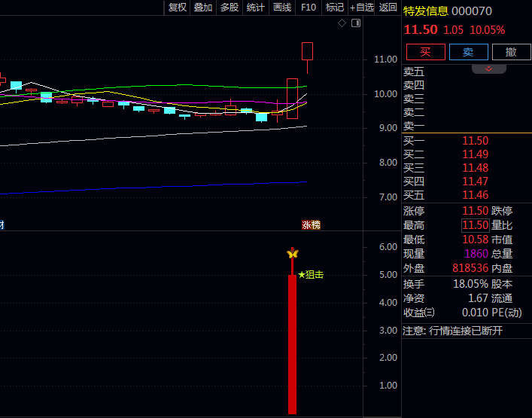Click the 现量 value 1860

(x=476, y=254)
